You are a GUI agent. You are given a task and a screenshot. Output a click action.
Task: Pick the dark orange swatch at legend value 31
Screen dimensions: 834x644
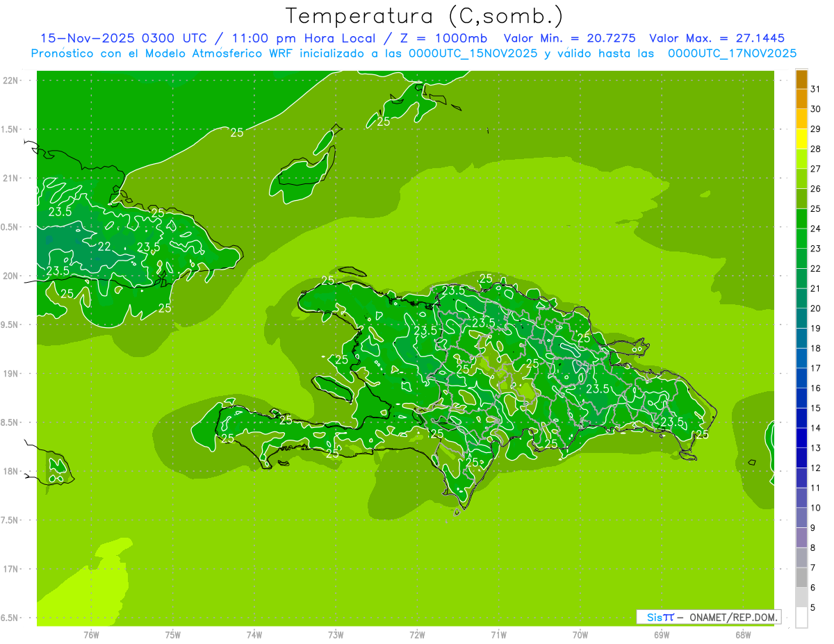coord(801,79)
